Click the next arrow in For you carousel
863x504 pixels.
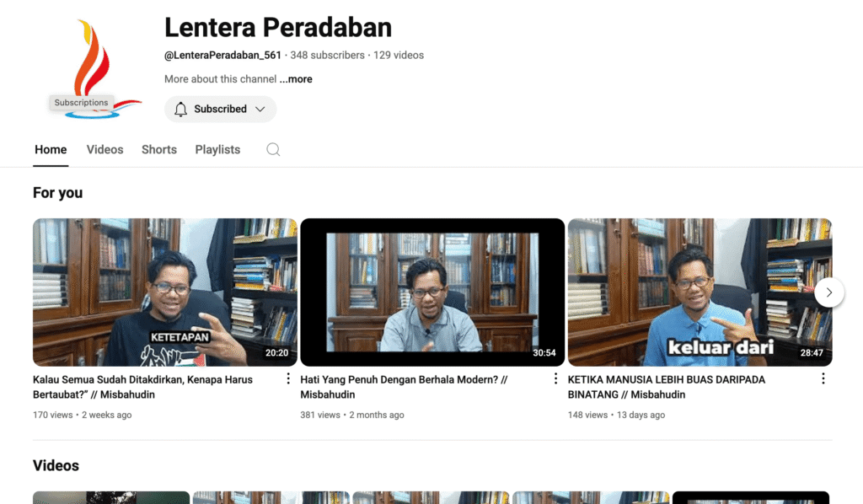point(828,292)
